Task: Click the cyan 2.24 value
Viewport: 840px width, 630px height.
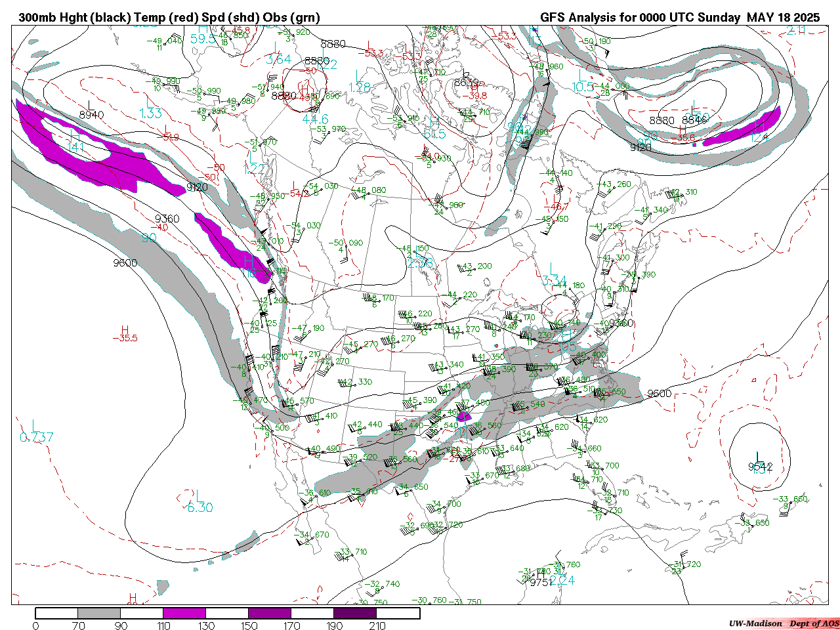Action: 562,580
